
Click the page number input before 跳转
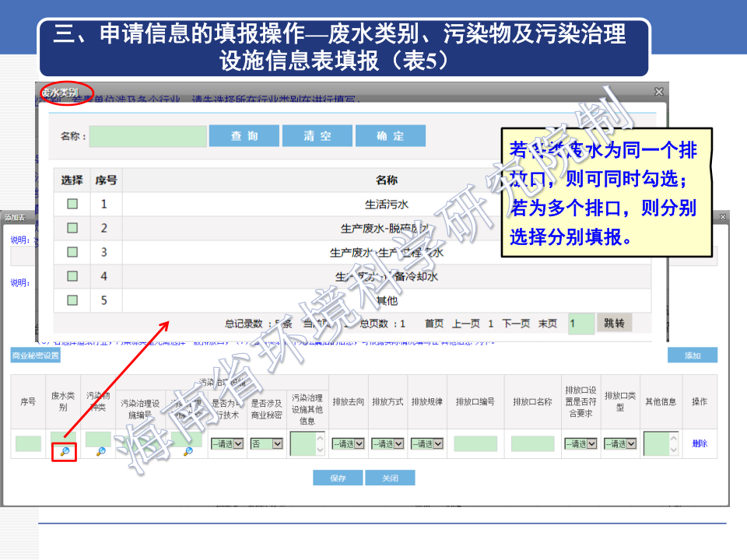[581, 324]
